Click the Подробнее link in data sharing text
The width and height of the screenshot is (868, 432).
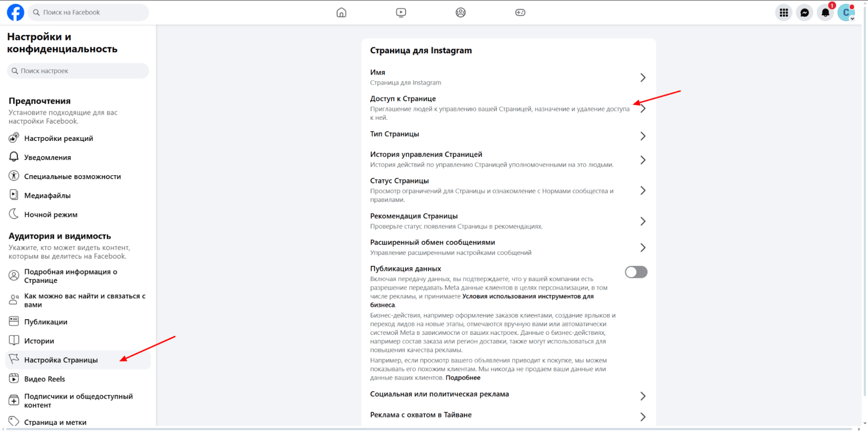pos(463,377)
